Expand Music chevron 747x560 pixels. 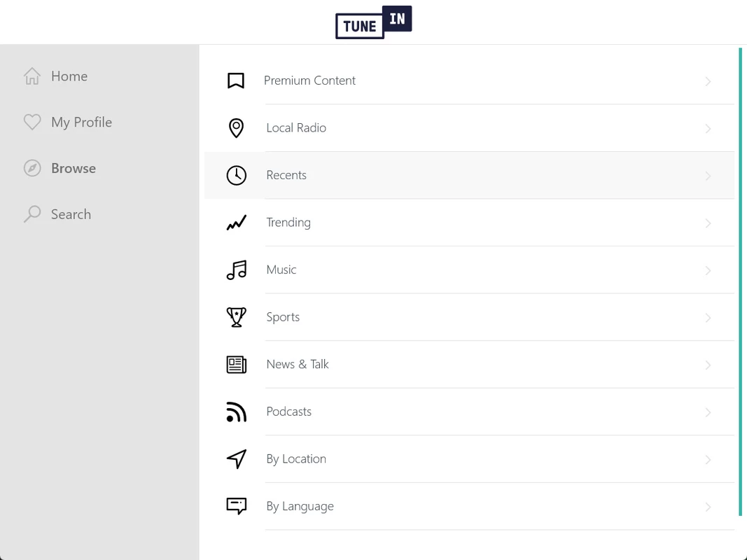tap(708, 270)
